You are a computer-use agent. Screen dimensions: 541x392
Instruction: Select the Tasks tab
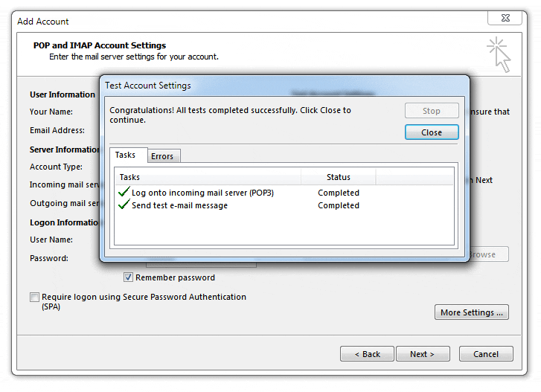tap(126, 155)
